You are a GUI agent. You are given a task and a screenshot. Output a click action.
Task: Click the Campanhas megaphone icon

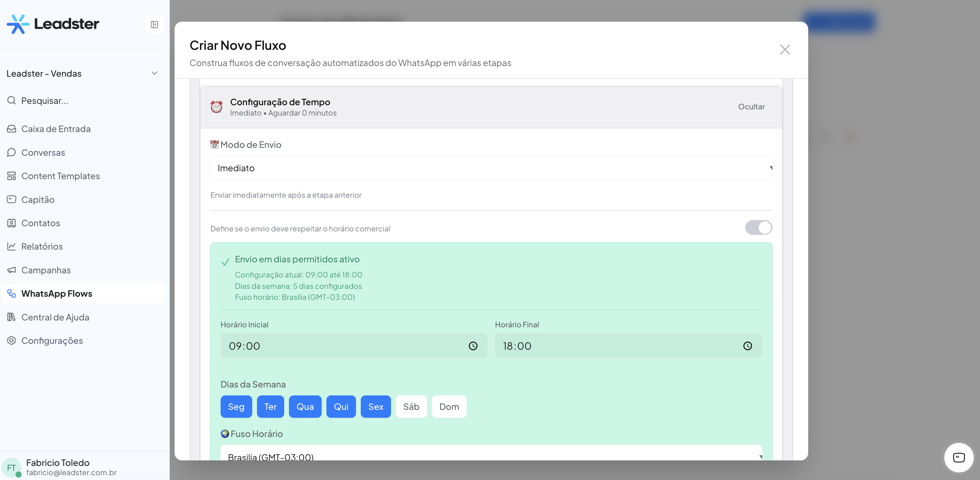(11, 270)
